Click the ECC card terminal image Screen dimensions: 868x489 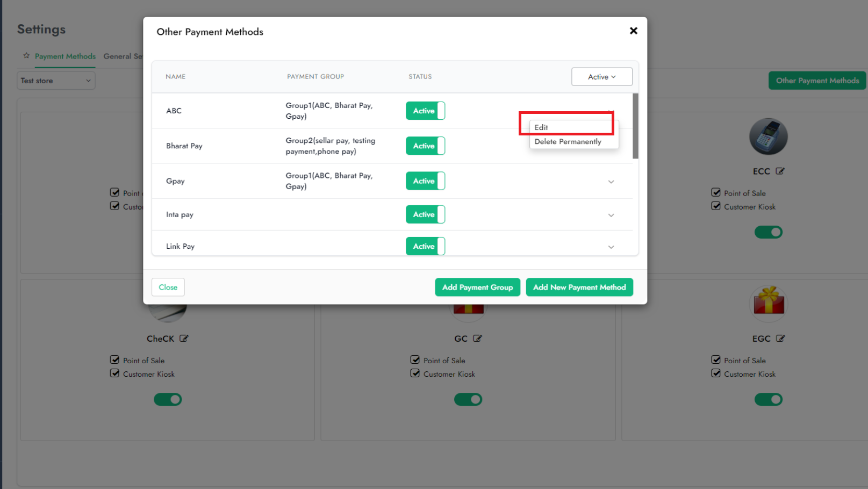coord(768,137)
